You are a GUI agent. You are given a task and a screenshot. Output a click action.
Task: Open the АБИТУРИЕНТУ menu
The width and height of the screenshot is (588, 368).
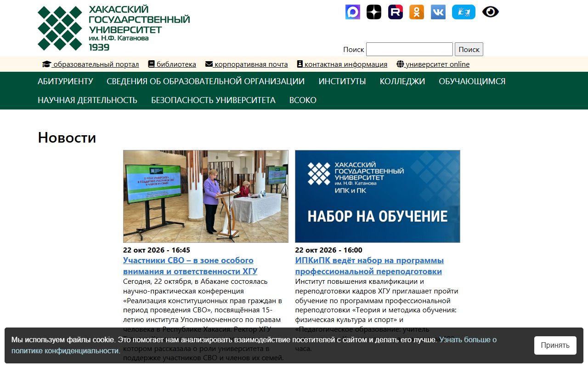click(65, 81)
